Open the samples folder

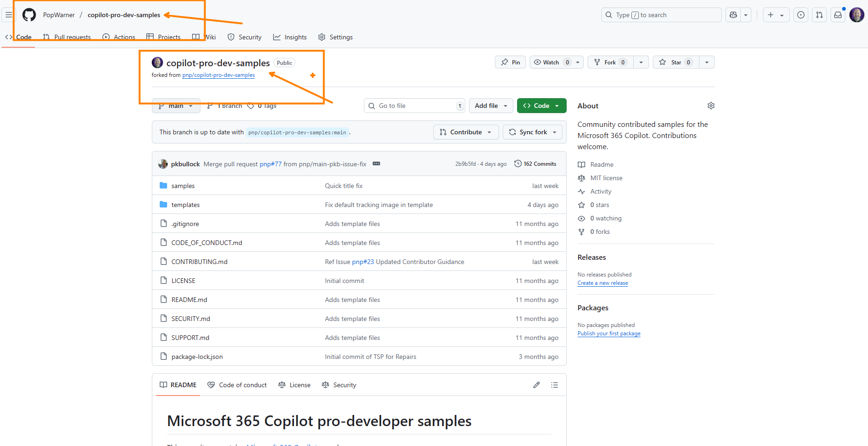click(183, 186)
